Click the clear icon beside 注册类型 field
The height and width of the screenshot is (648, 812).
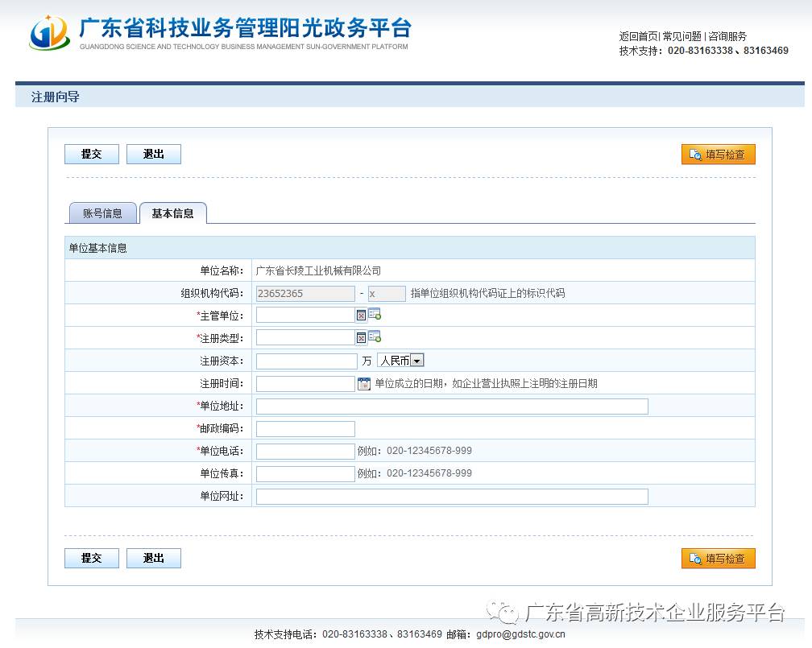tap(361, 337)
